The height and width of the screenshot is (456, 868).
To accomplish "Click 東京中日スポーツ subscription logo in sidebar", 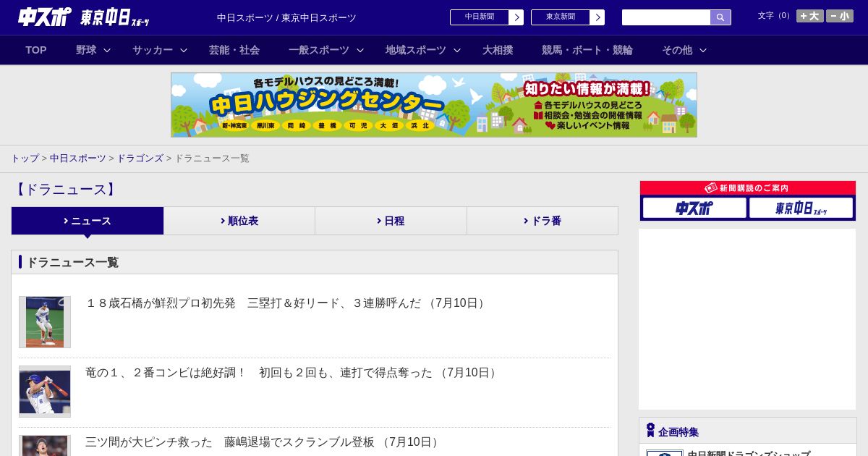I will [801, 208].
